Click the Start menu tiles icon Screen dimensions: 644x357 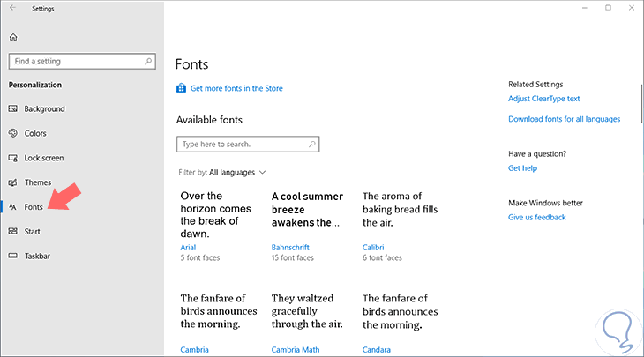coord(12,231)
